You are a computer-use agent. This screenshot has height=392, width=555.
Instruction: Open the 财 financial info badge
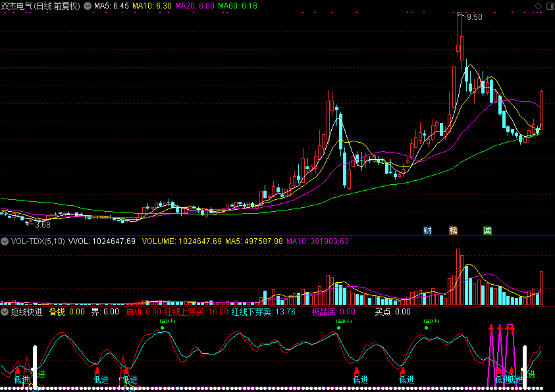click(427, 231)
